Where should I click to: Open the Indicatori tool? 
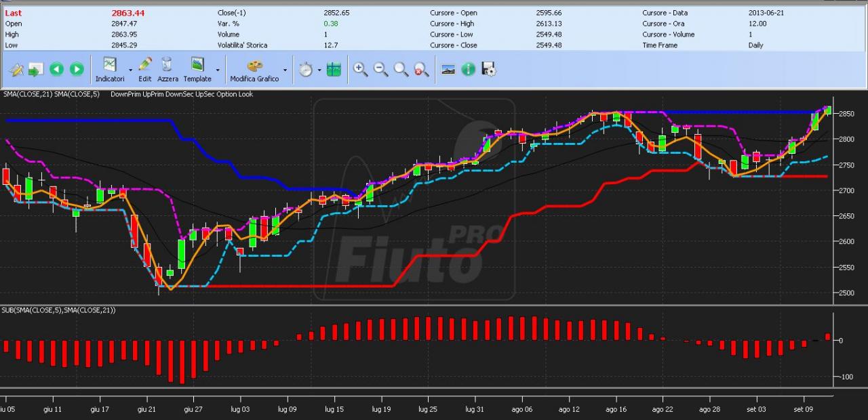tap(110, 69)
